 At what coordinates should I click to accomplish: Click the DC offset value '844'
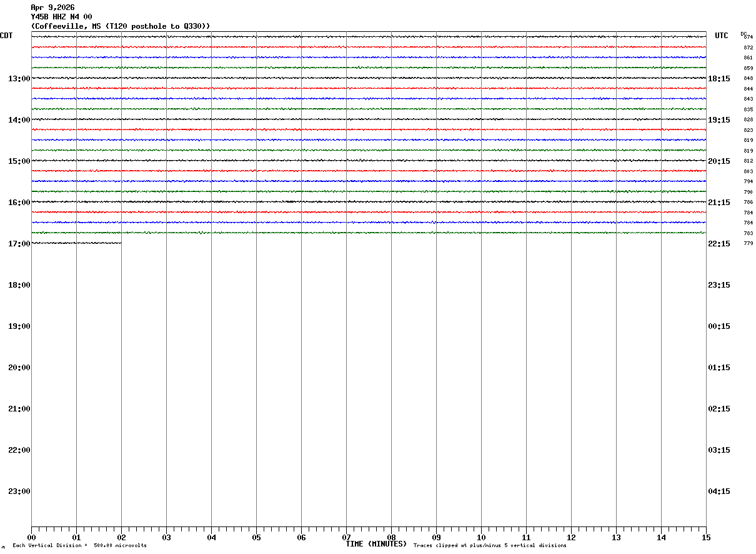click(x=749, y=89)
